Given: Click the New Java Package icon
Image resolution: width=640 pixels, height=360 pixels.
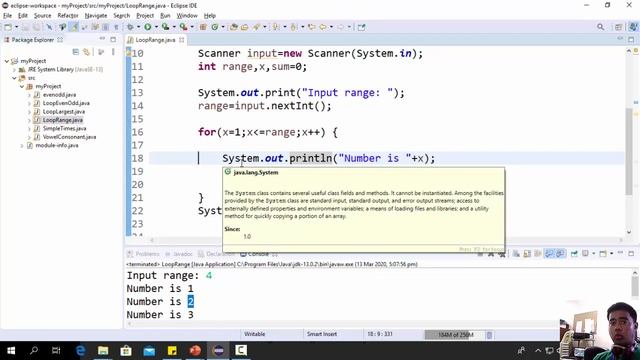Looking at the screenshot, I should click(x=203, y=27).
